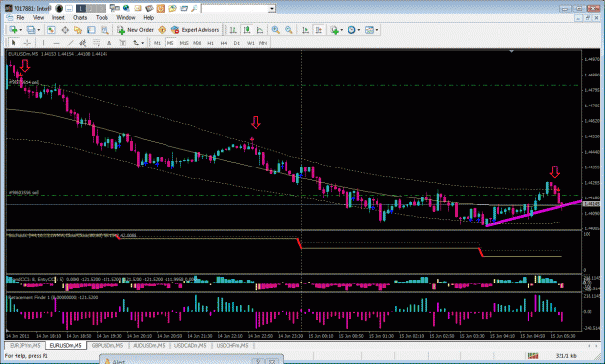This screenshot has height=364, width=605.
Task: Switch chart to Line Chart mode
Action: tap(260, 30)
